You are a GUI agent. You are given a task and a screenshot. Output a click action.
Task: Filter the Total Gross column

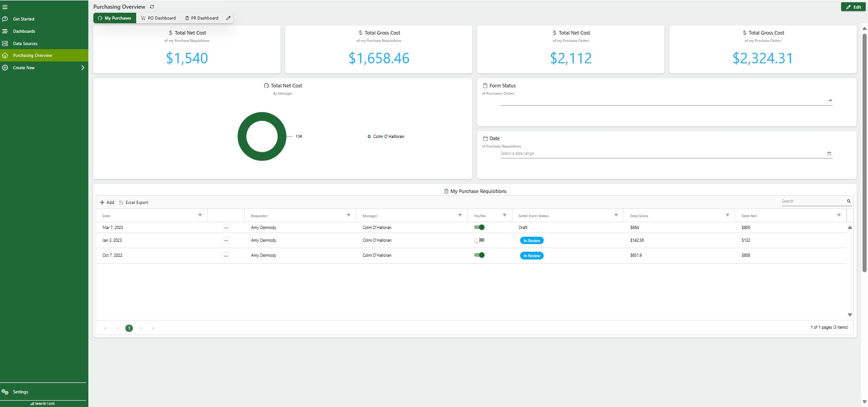(727, 215)
